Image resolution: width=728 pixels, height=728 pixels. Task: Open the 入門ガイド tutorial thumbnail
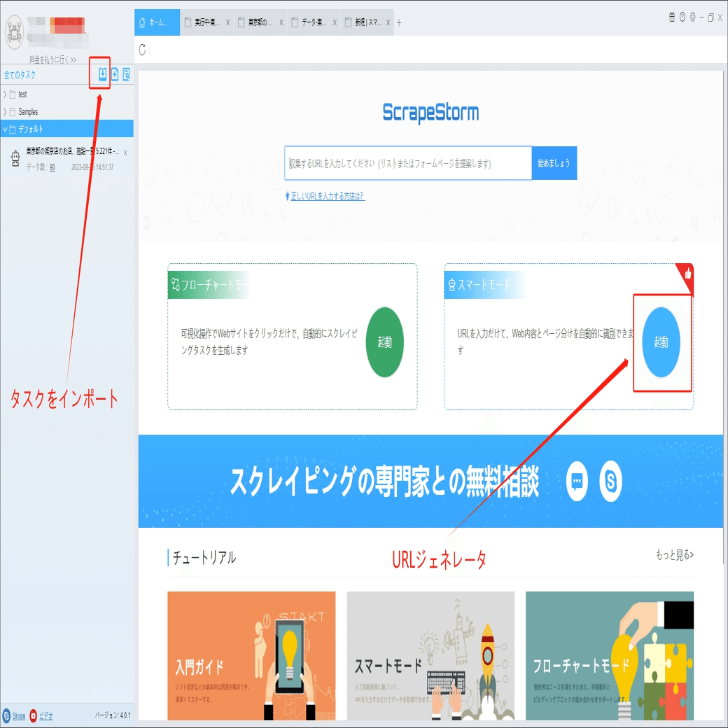251,656
